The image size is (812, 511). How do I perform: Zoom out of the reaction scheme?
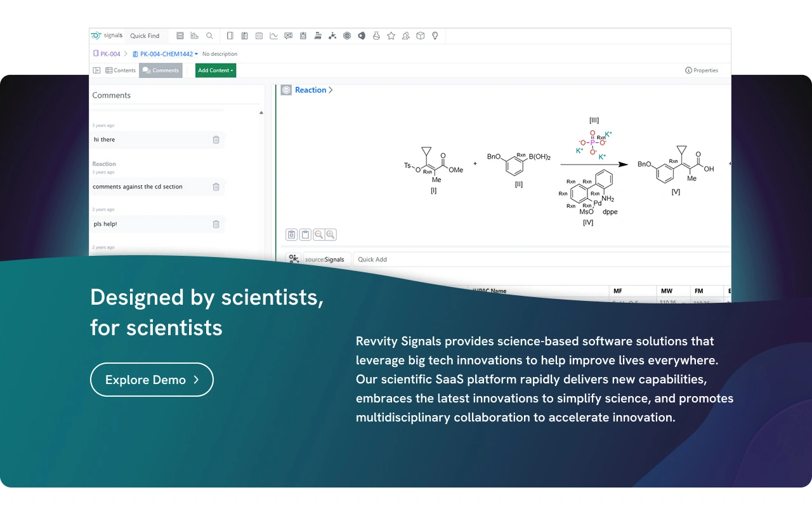318,235
